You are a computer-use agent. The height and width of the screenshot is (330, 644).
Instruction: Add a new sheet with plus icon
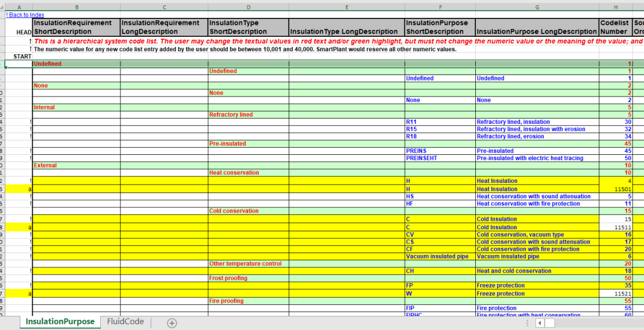click(172, 323)
